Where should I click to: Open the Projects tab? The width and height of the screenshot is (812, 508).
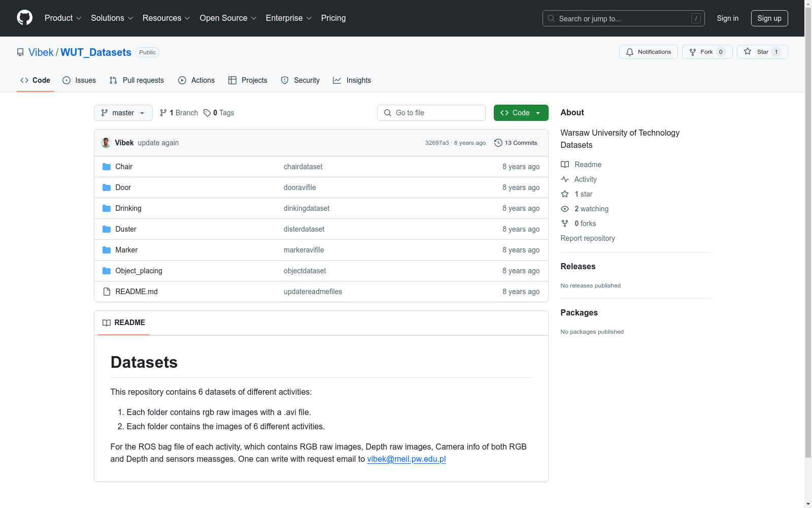(248, 80)
